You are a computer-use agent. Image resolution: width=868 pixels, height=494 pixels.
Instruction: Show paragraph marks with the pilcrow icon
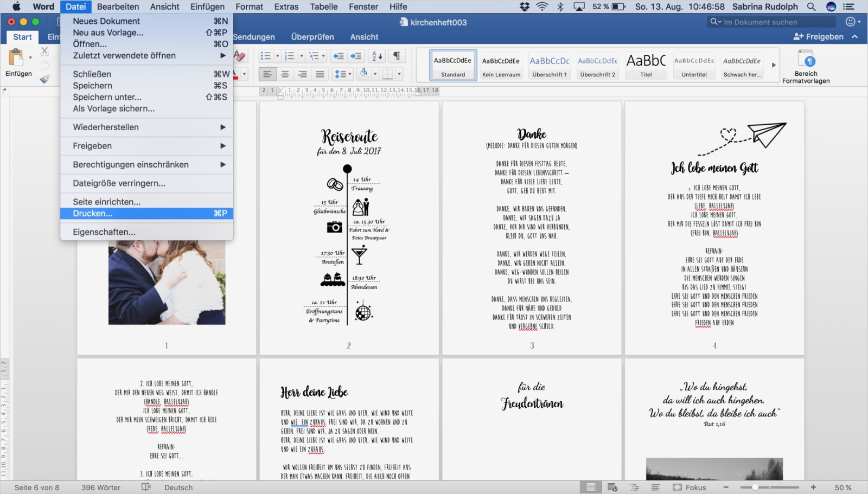pos(397,56)
